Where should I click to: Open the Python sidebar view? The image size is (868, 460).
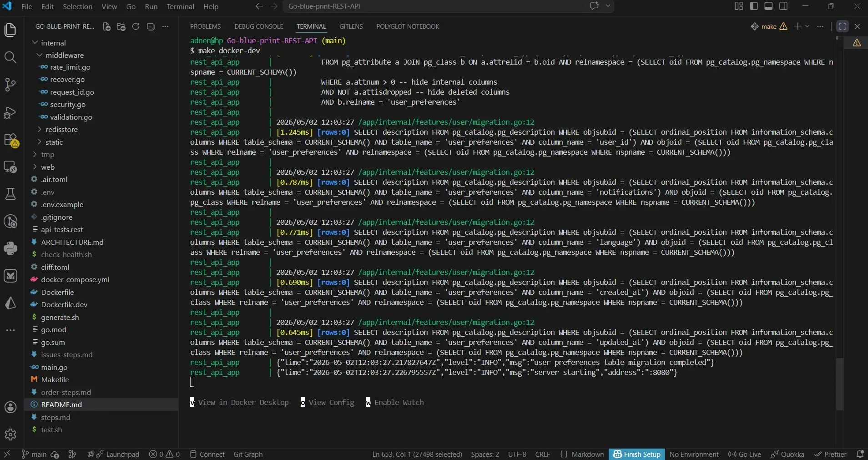coord(10,248)
